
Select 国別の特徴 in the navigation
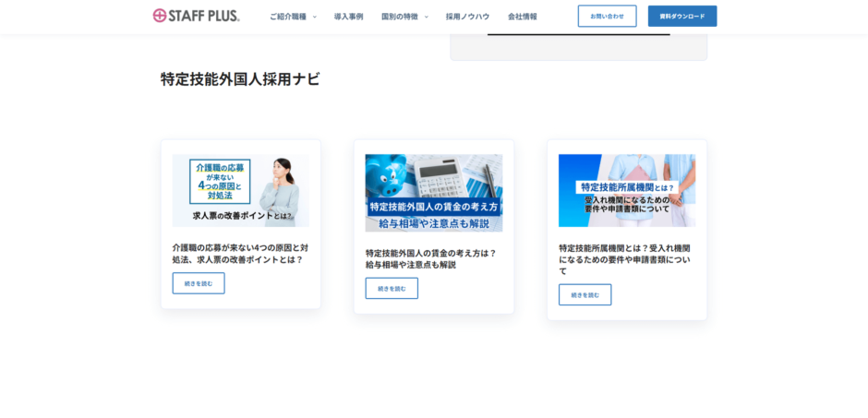399,17
